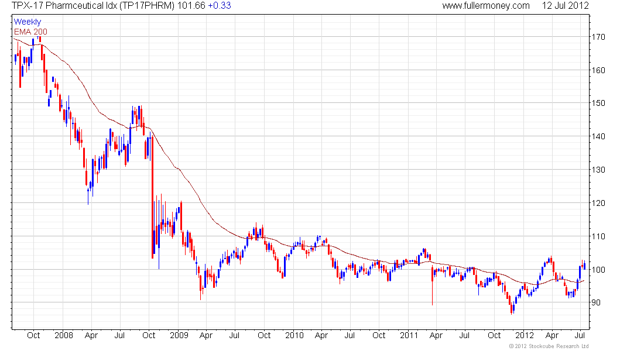Click the 150 y-axis label
This screenshot has height=351, width=644.
point(598,103)
